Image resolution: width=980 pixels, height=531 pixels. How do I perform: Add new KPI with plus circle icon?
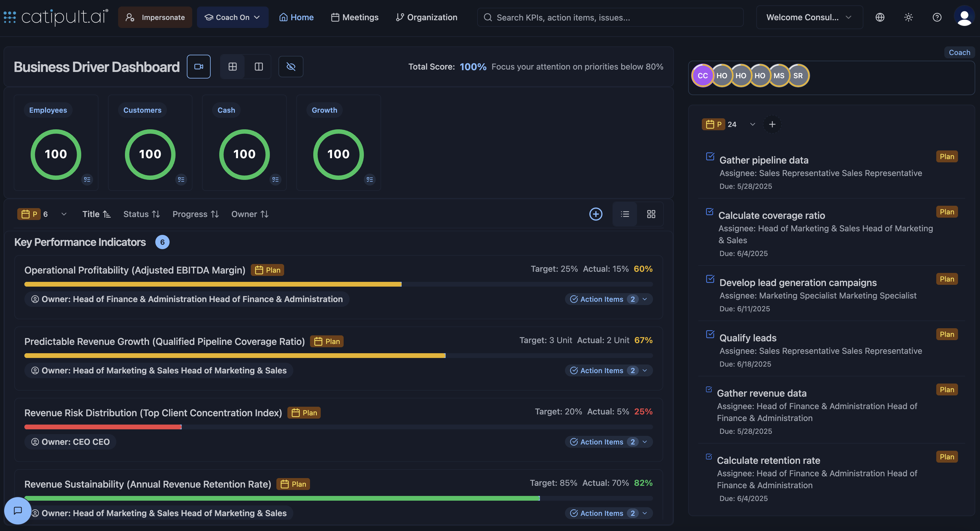coord(595,214)
